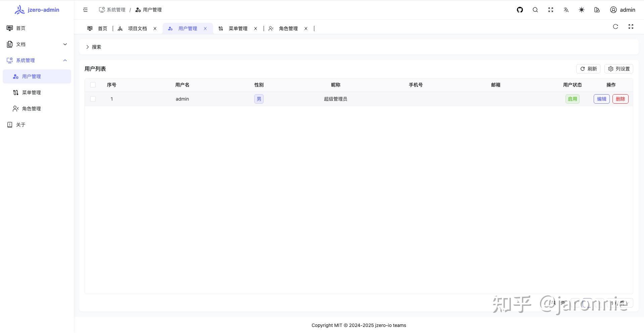Collapse sidebar with the hamburger fold icon
Image resolution: width=644 pixels, height=333 pixels.
(x=86, y=10)
